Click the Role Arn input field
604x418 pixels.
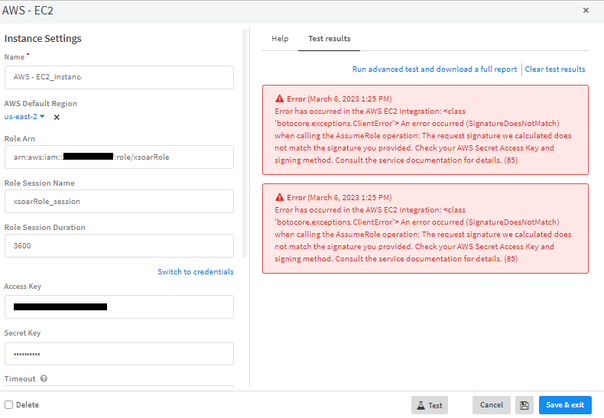coord(118,157)
